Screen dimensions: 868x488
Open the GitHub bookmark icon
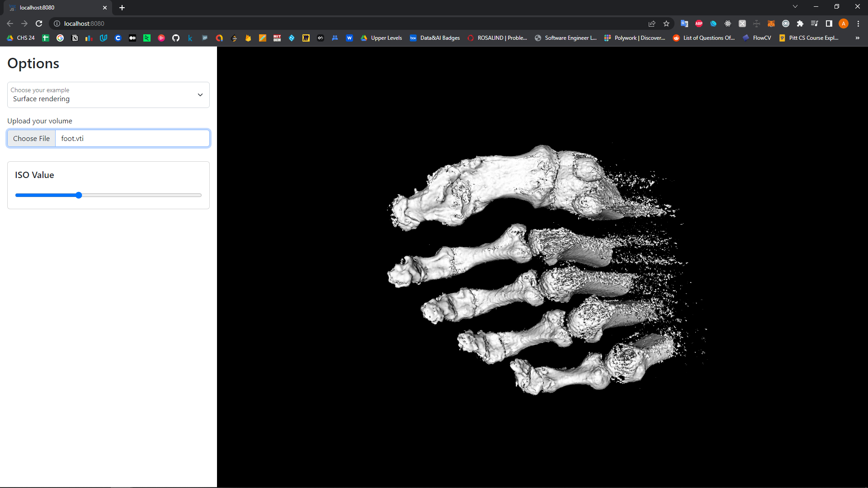click(176, 38)
